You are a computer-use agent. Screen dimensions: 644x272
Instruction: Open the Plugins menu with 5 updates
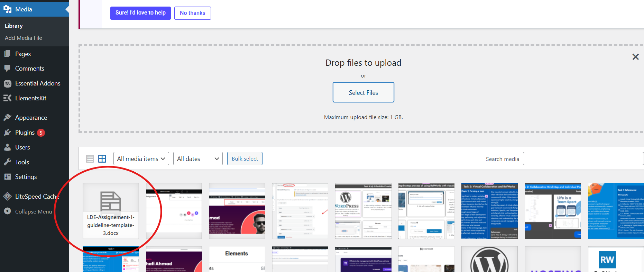tap(25, 133)
